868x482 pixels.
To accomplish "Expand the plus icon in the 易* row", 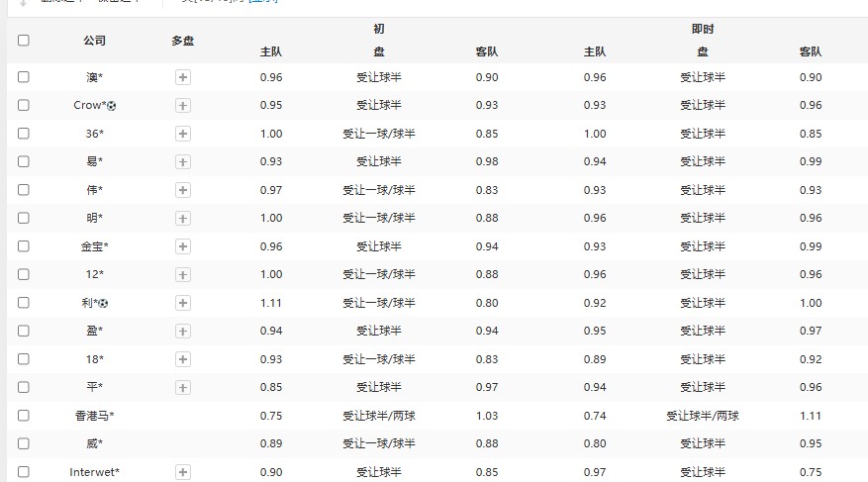I will click(183, 161).
